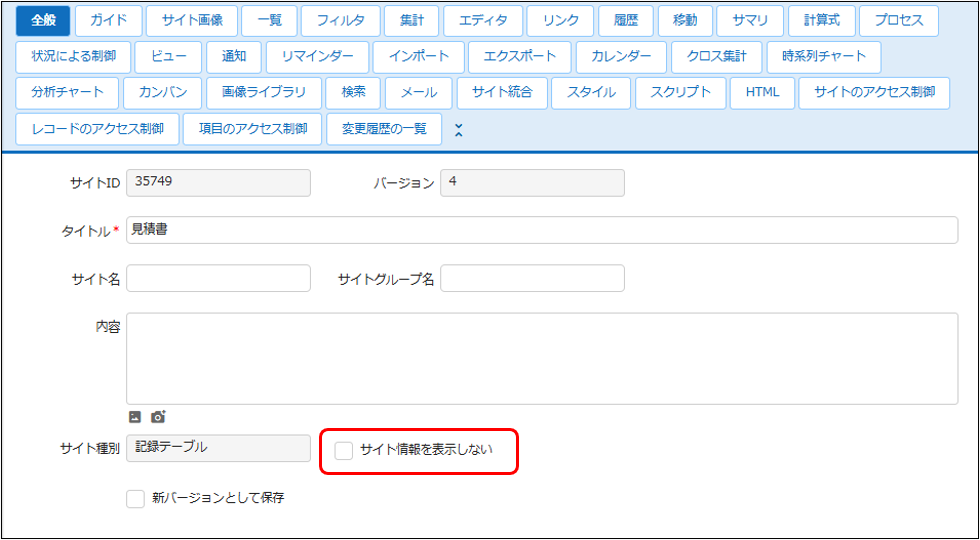Screen dimensions: 980x540
Task: Open the 移動 tab
Action: pyautogui.click(x=685, y=21)
